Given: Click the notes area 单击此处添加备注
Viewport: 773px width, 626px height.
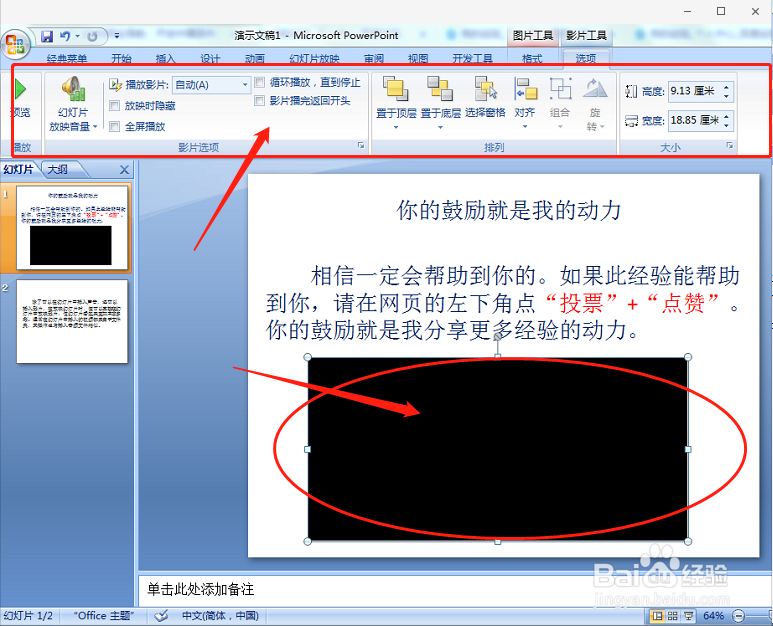Looking at the screenshot, I should click(201, 589).
